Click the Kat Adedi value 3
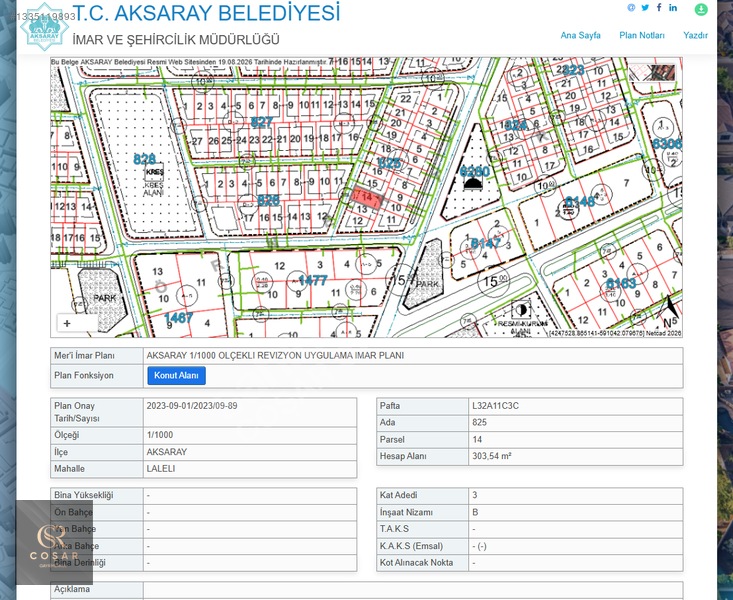 (x=474, y=495)
